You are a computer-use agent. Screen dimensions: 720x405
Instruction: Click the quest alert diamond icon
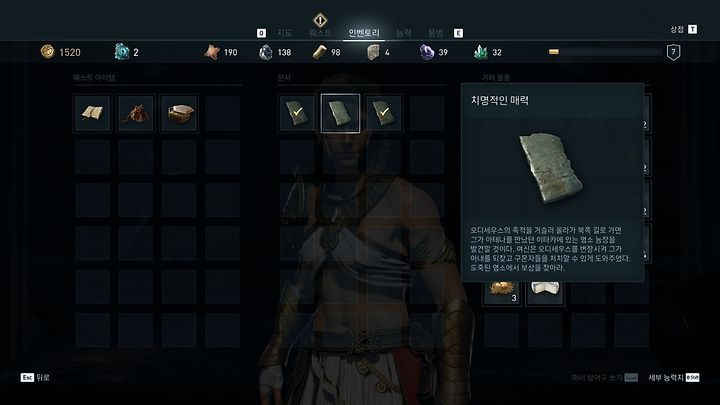pyautogui.click(x=320, y=20)
